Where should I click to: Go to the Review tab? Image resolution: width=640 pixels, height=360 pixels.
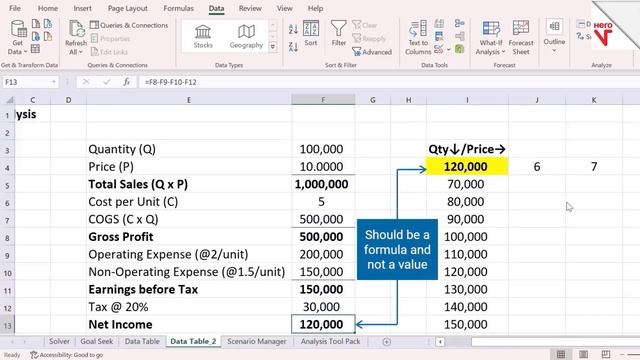point(250,8)
